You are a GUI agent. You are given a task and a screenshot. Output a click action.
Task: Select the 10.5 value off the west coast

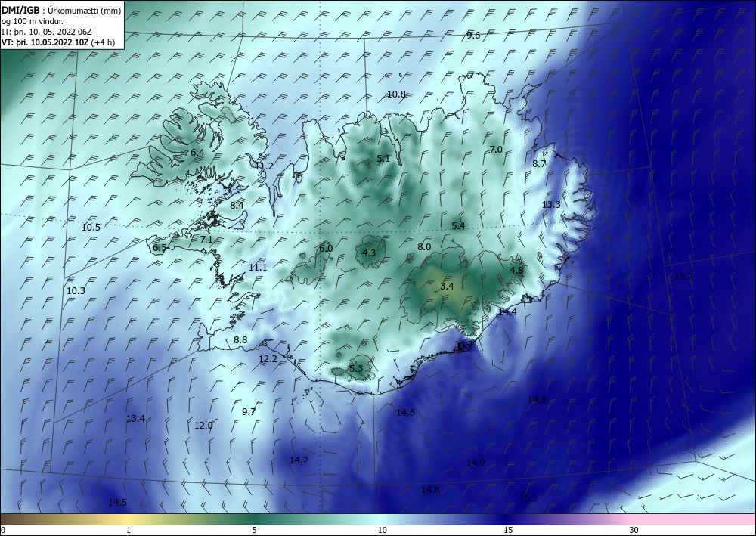pyautogui.click(x=91, y=228)
